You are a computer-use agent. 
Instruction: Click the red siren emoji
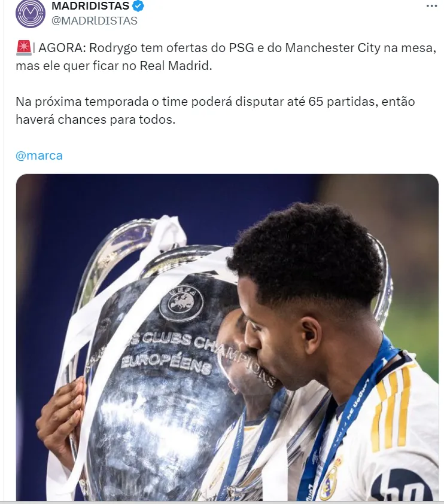[23, 48]
